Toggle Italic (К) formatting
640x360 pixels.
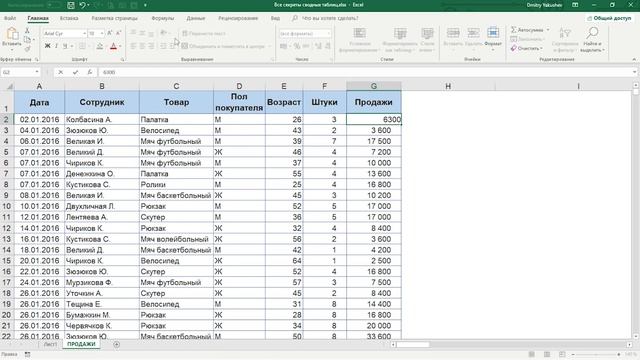click(x=56, y=46)
